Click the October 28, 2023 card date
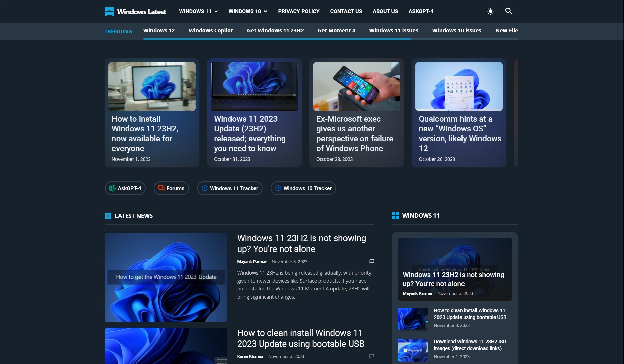The image size is (624, 364). (x=334, y=159)
